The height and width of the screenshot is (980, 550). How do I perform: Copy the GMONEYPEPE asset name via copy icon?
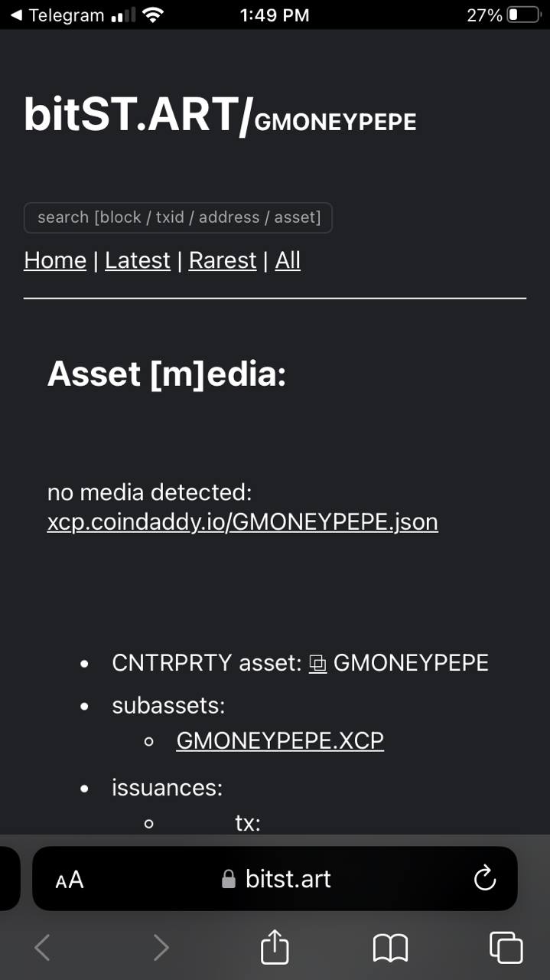[317, 664]
